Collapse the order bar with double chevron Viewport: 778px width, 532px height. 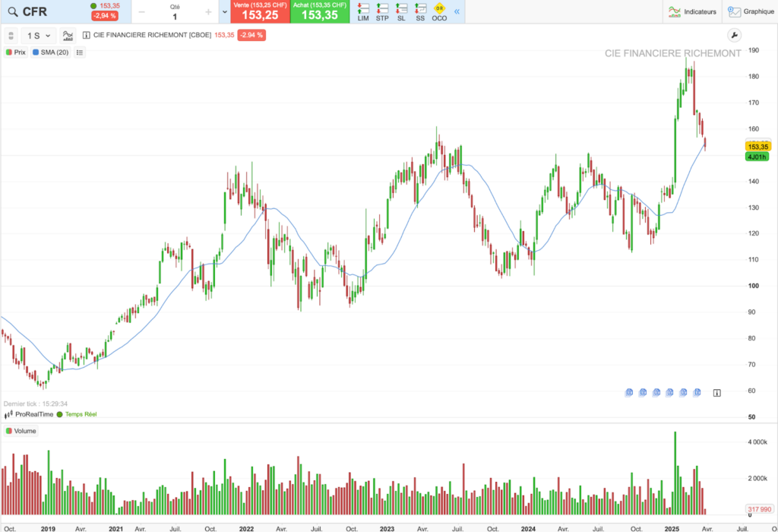(x=457, y=11)
